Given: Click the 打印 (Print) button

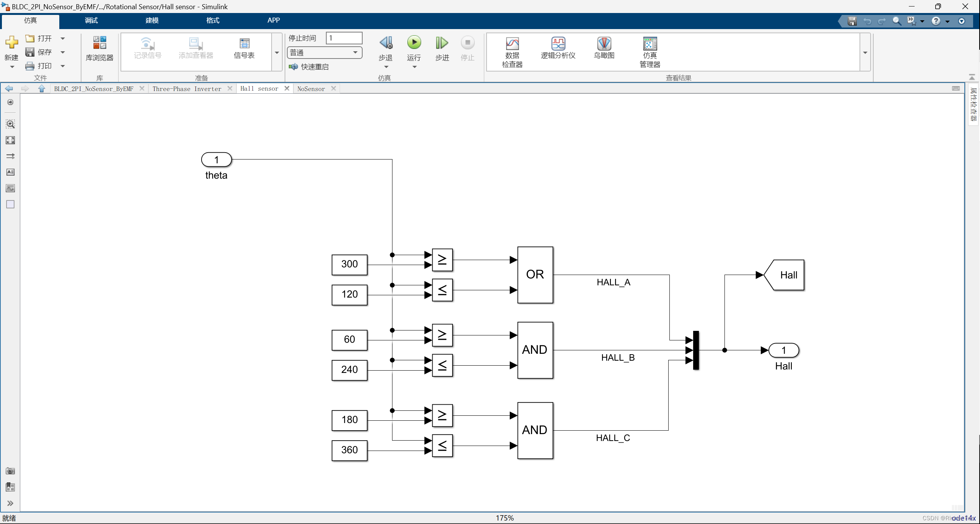Looking at the screenshot, I should pyautogui.click(x=39, y=66).
